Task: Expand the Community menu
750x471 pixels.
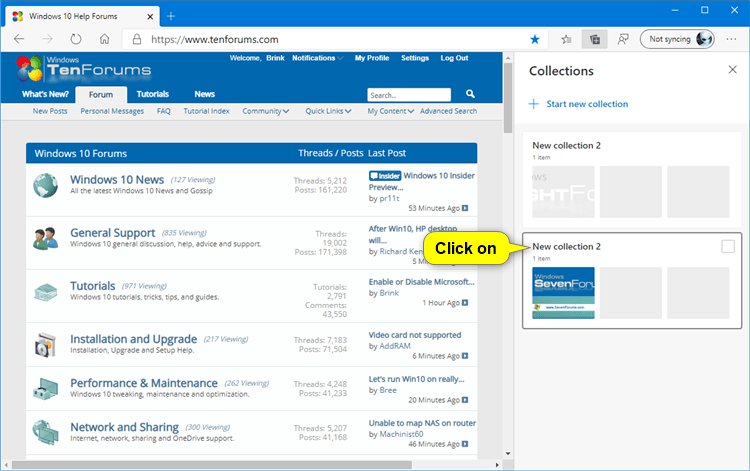Action: tap(265, 111)
